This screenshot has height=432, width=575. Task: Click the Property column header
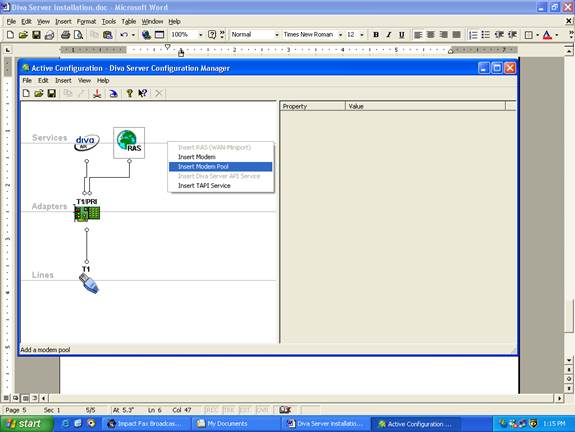click(x=313, y=106)
